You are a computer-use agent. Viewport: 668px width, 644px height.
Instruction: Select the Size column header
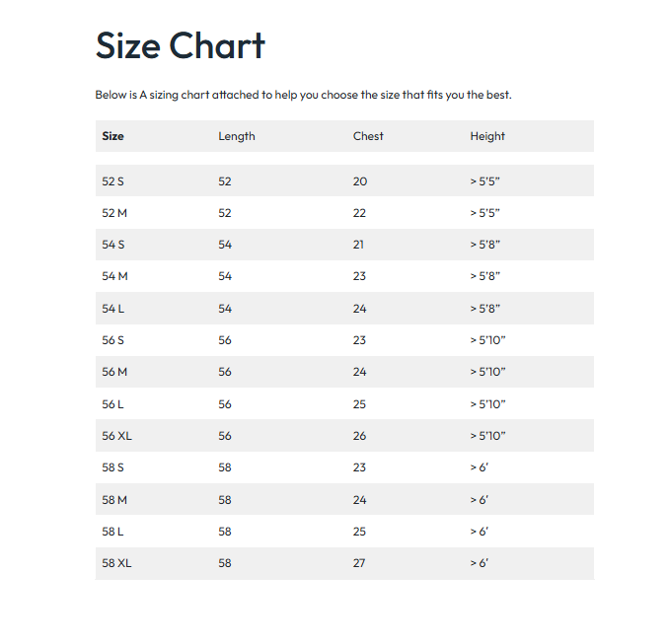113,136
